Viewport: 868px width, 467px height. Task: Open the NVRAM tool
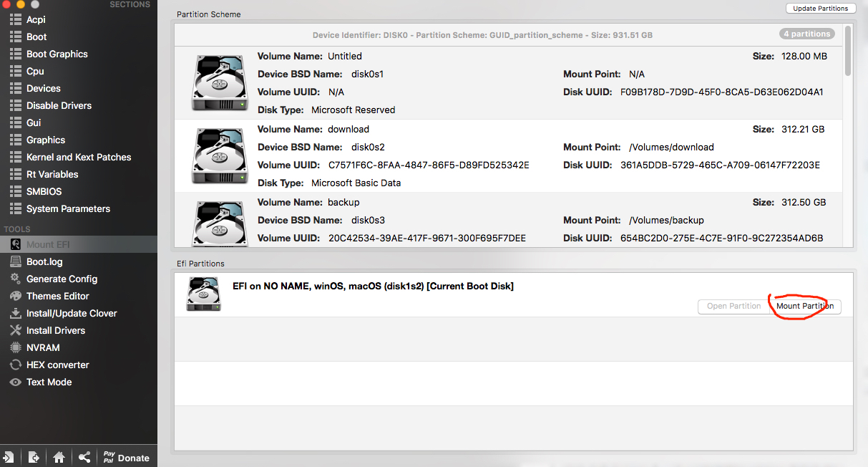coord(43,347)
